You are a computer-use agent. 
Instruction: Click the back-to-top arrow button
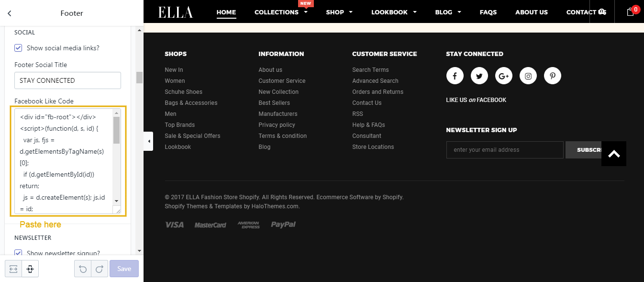(x=614, y=154)
